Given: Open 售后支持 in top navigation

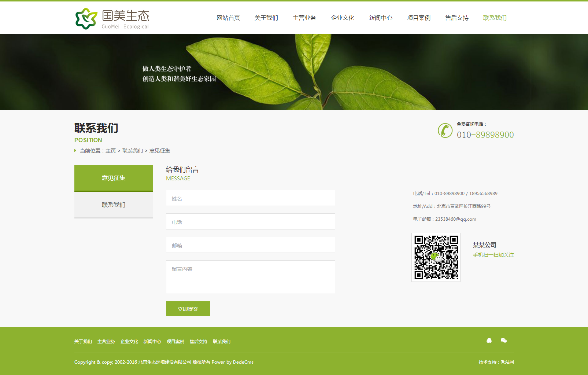Looking at the screenshot, I should (456, 18).
